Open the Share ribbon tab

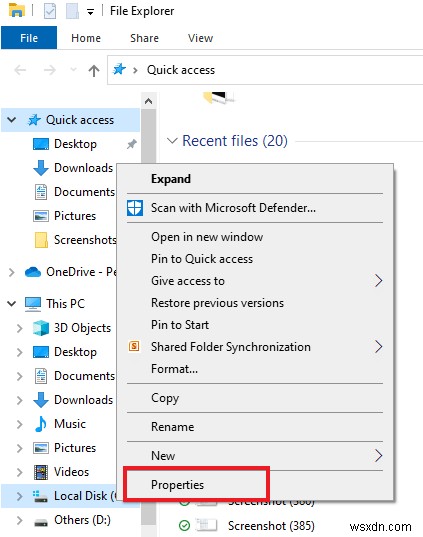pos(144,38)
